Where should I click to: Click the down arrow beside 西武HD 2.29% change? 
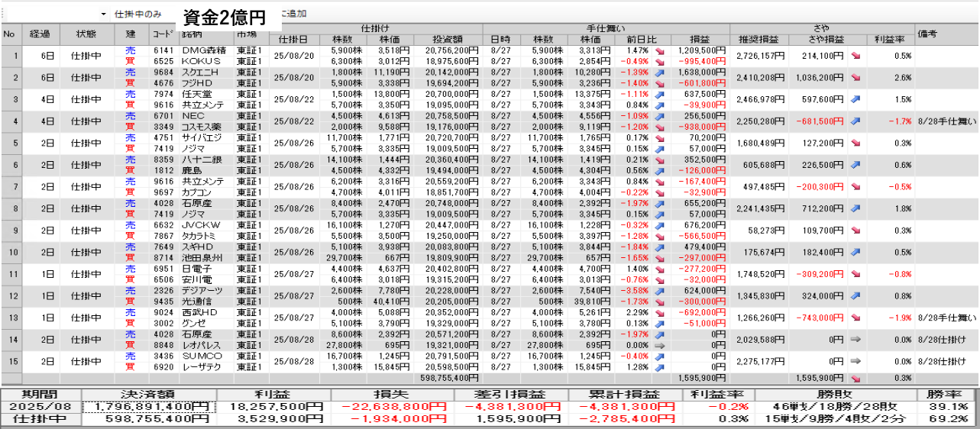coord(659,311)
